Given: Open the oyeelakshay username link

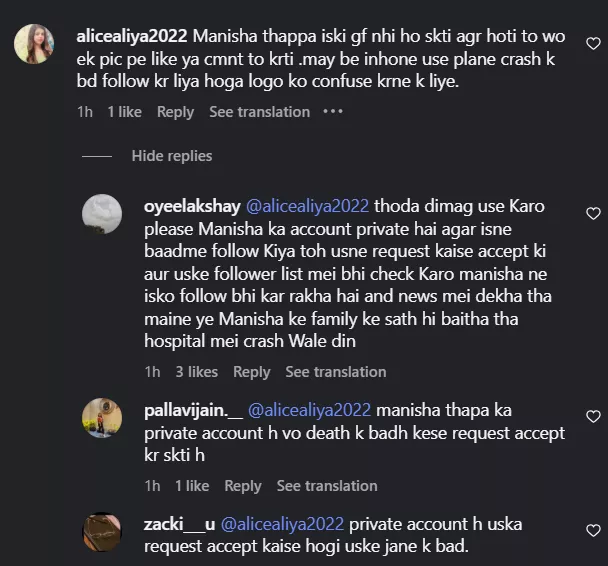Looking at the screenshot, I should (x=192, y=206).
